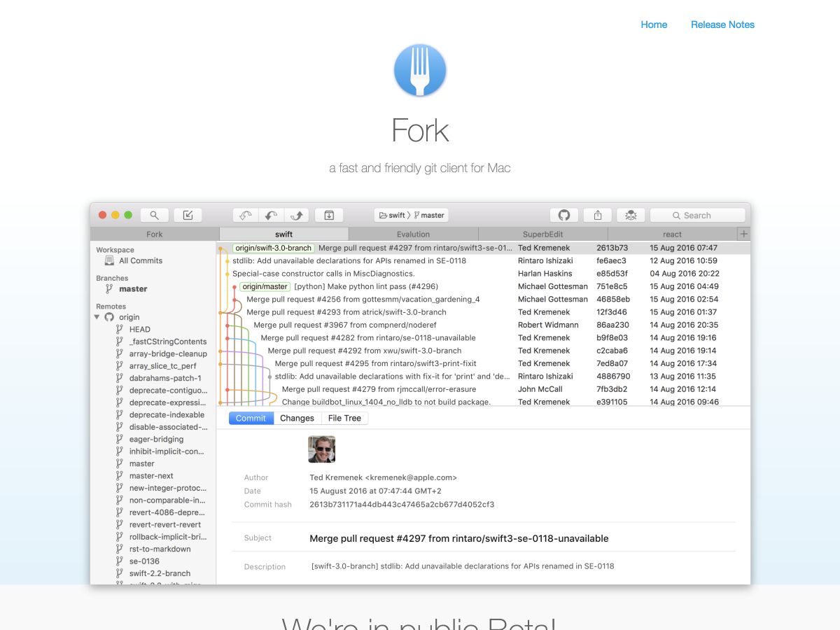Select the Changes tab
840x630 pixels.
point(297,418)
